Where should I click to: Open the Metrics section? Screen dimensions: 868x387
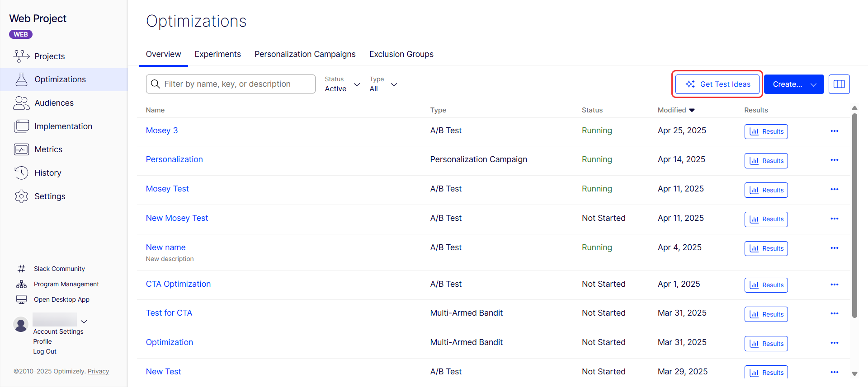click(48, 149)
